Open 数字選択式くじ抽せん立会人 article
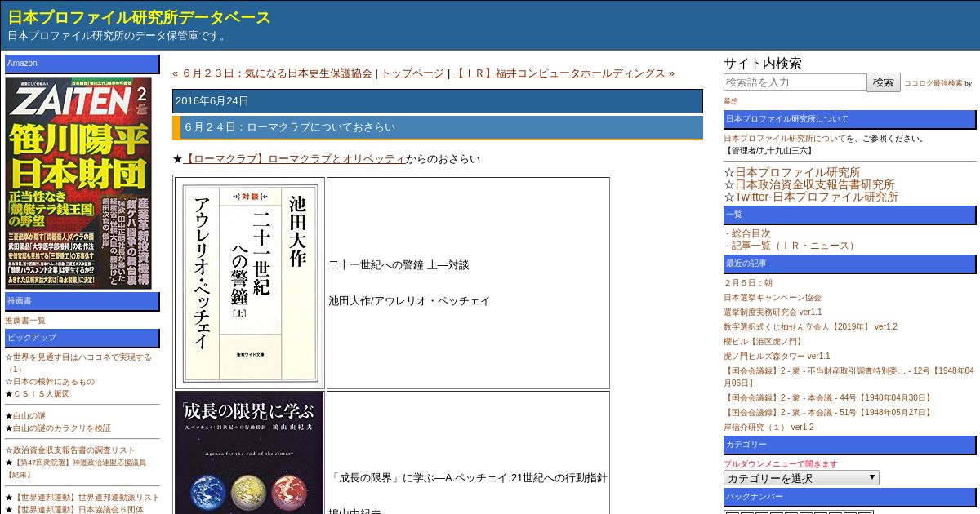 [x=810, y=327]
